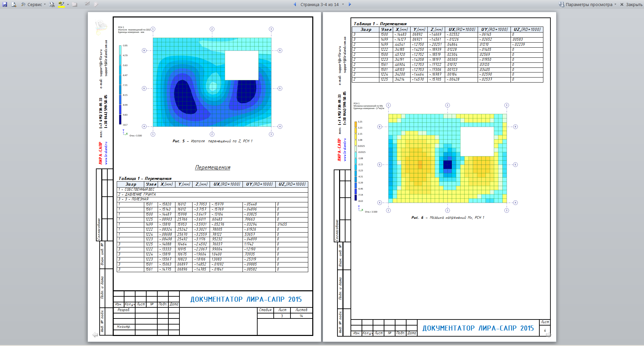
Task: Go to previous page using left arrow
Action: (295, 4)
